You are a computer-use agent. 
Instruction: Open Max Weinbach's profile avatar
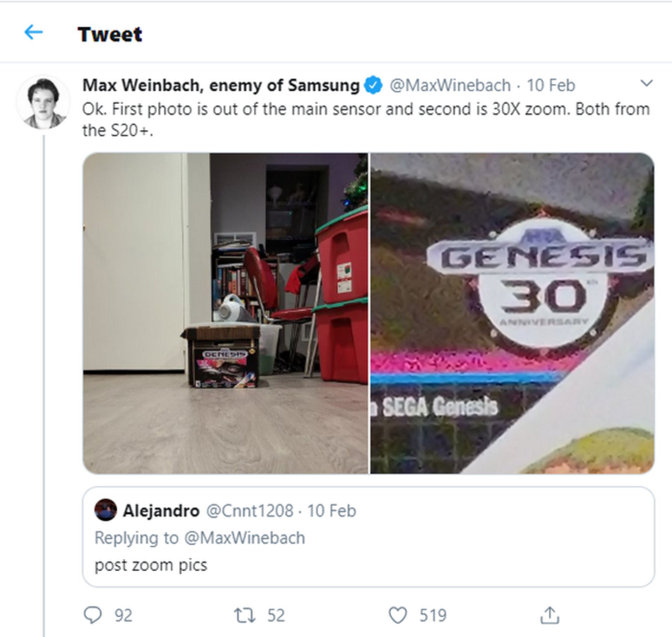(x=43, y=102)
